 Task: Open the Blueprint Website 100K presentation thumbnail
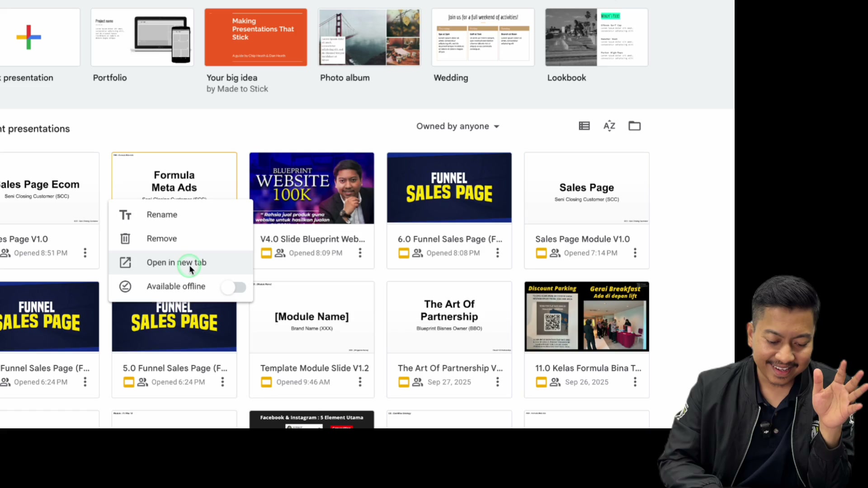point(311,188)
